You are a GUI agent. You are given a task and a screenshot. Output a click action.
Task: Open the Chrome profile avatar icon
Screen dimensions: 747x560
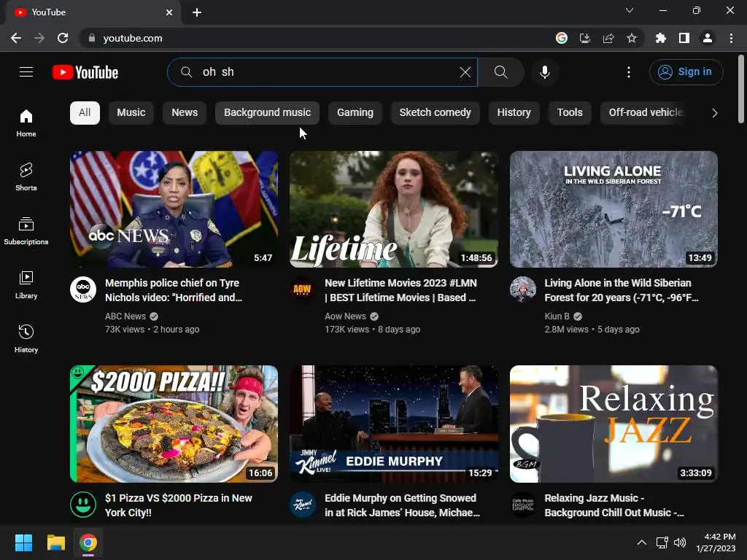[707, 38]
